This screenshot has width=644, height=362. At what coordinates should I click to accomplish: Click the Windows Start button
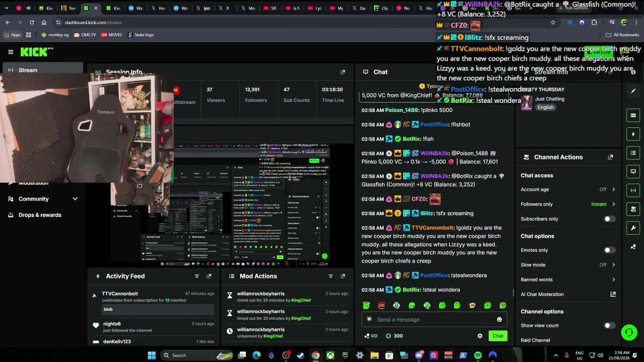151,355
